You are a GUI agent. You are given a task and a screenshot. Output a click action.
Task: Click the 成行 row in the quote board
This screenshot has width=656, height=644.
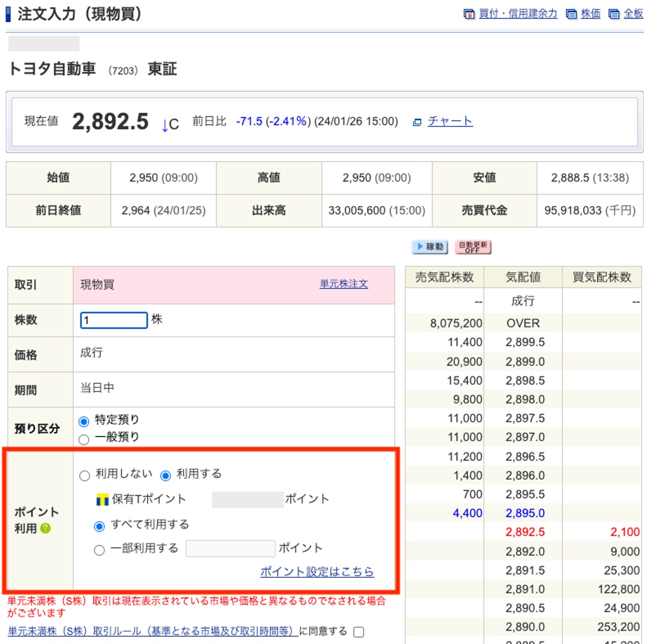pos(523,301)
